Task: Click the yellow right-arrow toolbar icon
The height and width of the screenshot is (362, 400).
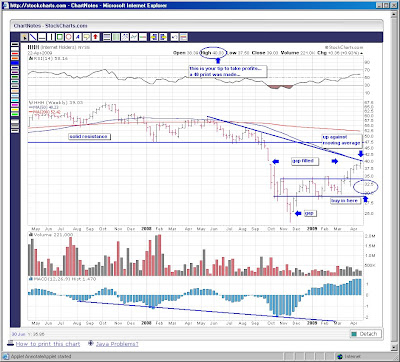Action: pyautogui.click(x=163, y=37)
